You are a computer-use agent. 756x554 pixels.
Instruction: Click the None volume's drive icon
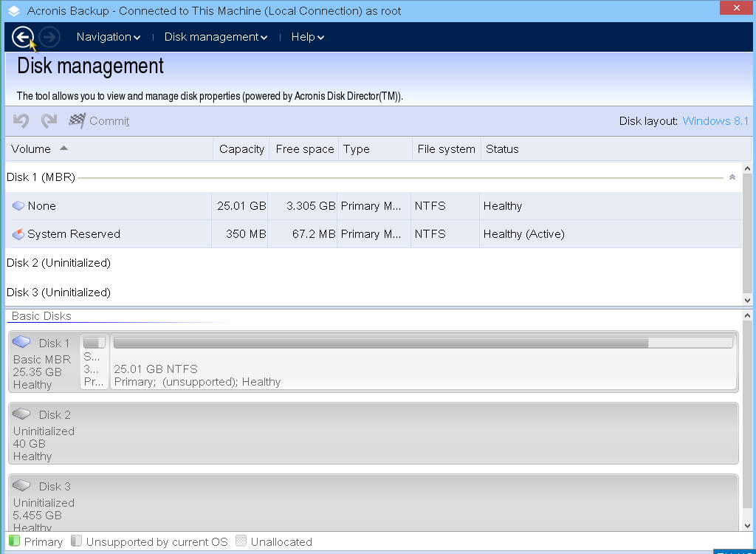point(18,206)
